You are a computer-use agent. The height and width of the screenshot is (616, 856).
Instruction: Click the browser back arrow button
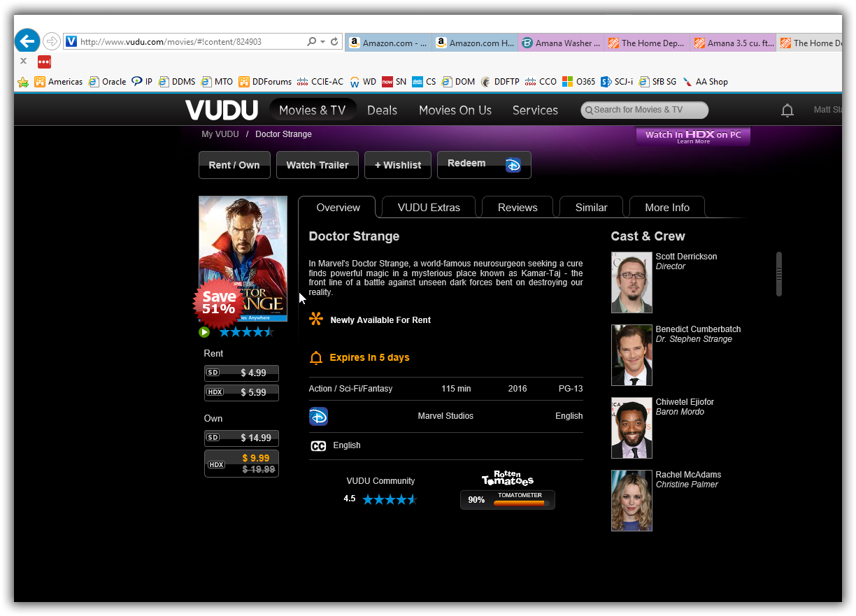(x=27, y=41)
